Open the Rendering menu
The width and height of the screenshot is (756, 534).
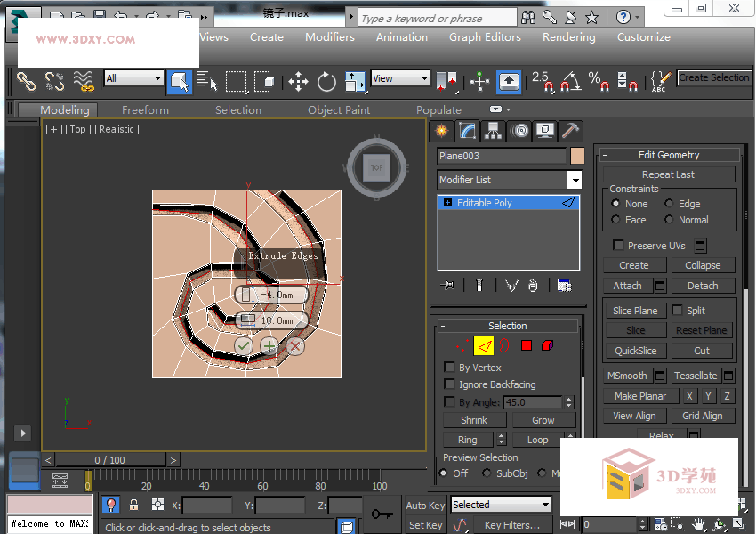tap(568, 37)
